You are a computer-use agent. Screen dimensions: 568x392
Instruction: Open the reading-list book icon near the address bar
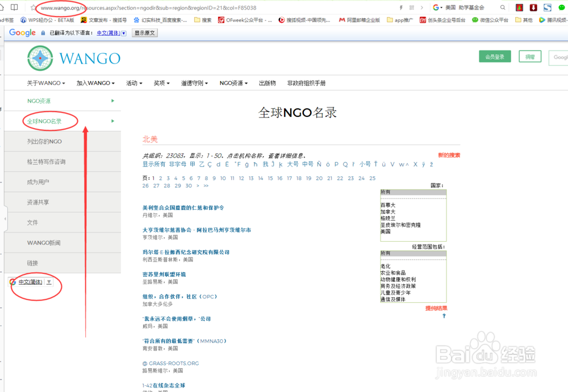click(13, 7)
